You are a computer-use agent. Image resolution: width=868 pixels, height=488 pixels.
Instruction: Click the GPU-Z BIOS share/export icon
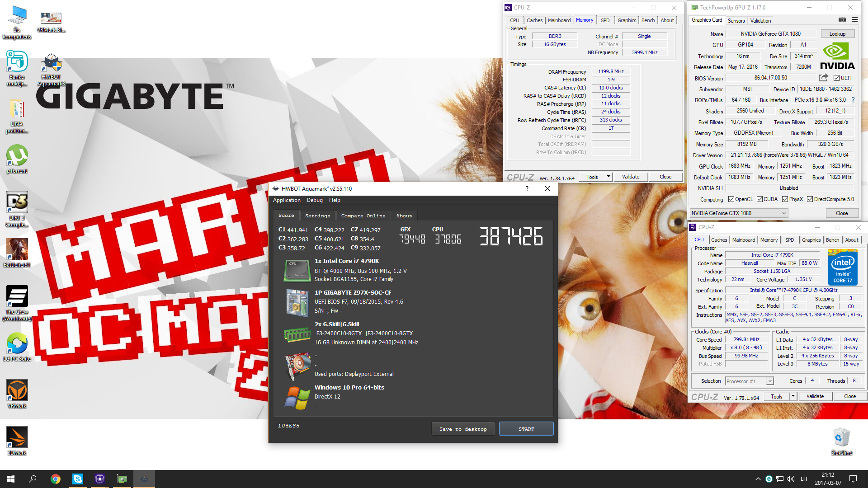(823, 78)
